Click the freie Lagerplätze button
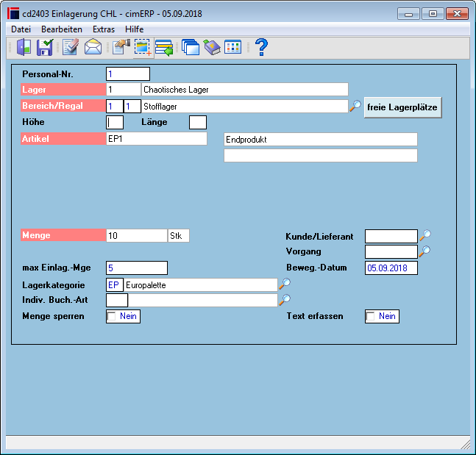The width and height of the screenshot is (476, 455). coord(402,107)
